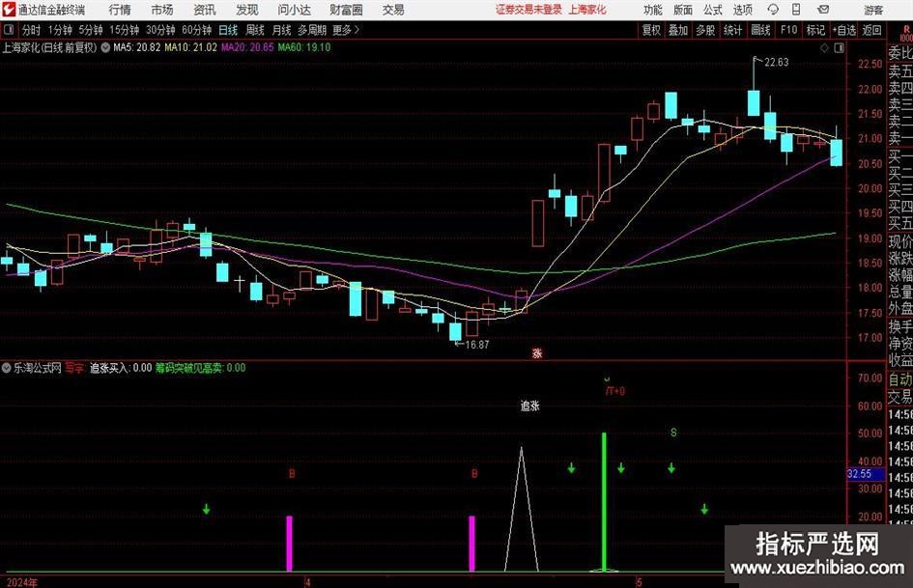Click the diamond icon at chart top right

tap(824, 48)
